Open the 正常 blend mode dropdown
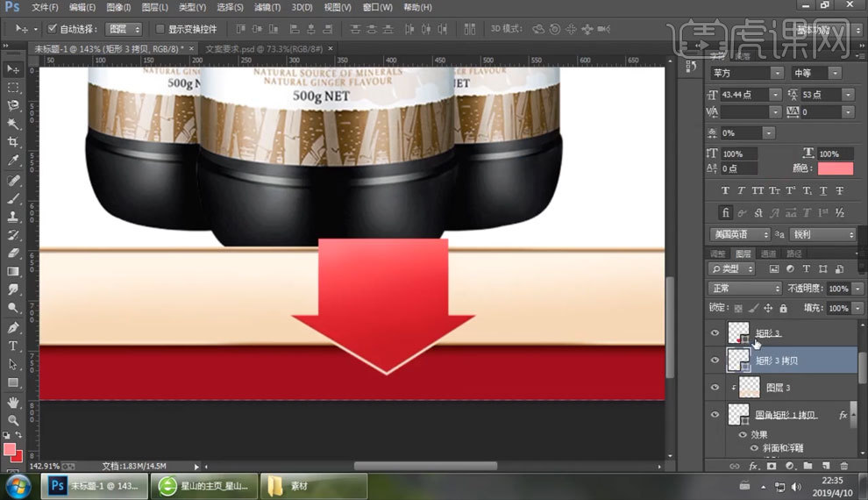868x500 pixels. (x=744, y=288)
